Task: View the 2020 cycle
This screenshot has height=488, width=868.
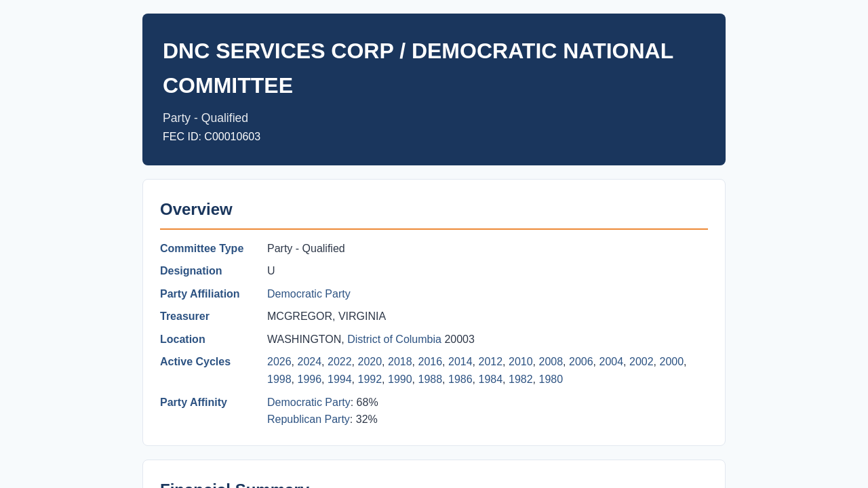Action: [x=370, y=362]
